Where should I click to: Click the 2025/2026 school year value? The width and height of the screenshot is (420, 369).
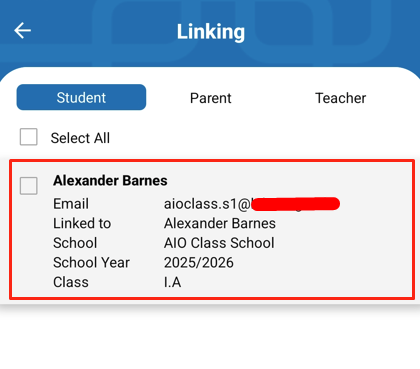(199, 263)
